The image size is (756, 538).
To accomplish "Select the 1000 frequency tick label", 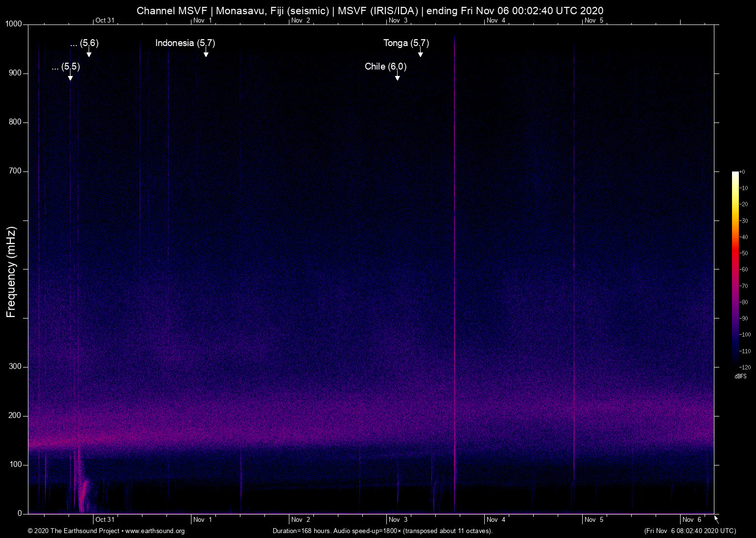I will coord(13,23).
